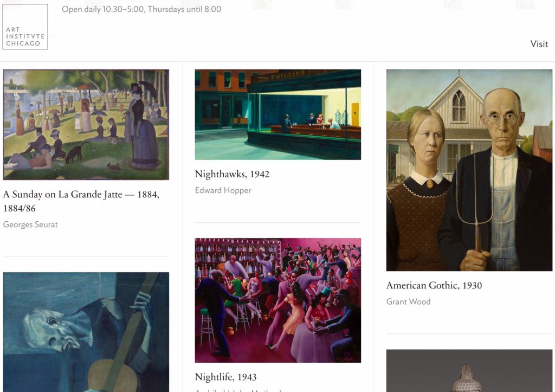
Task: Open the A Sunday on La Grande Jatte painting image
Action: pyautogui.click(x=86, y=125)
